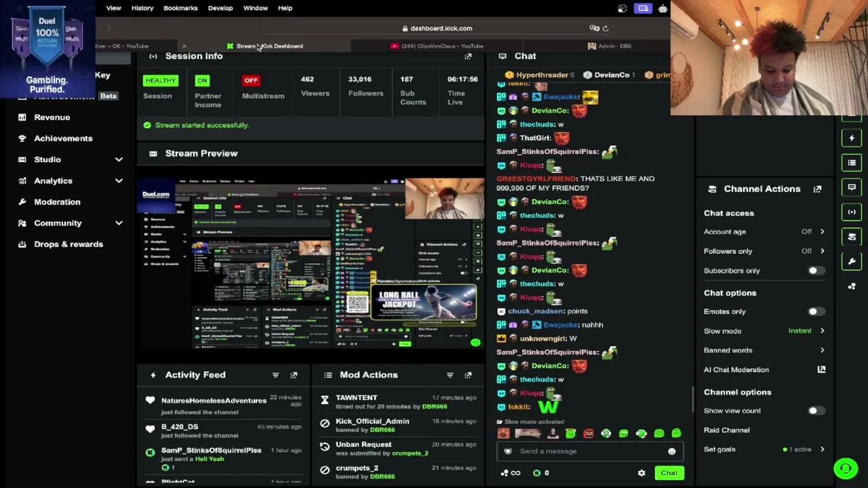Toggle Subscribers only chat switch
The image size is (868, 488).
tap(815, 270)
